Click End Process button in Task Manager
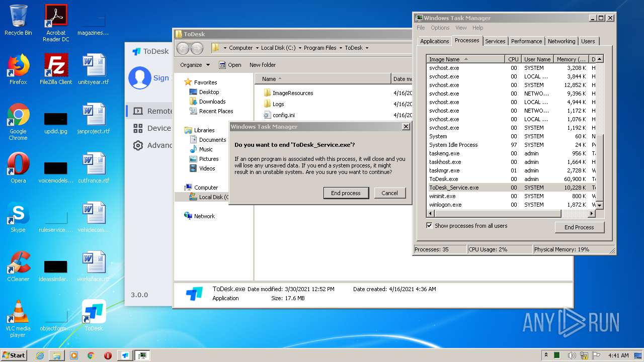The image size is (644, 362). click(579, 227)
